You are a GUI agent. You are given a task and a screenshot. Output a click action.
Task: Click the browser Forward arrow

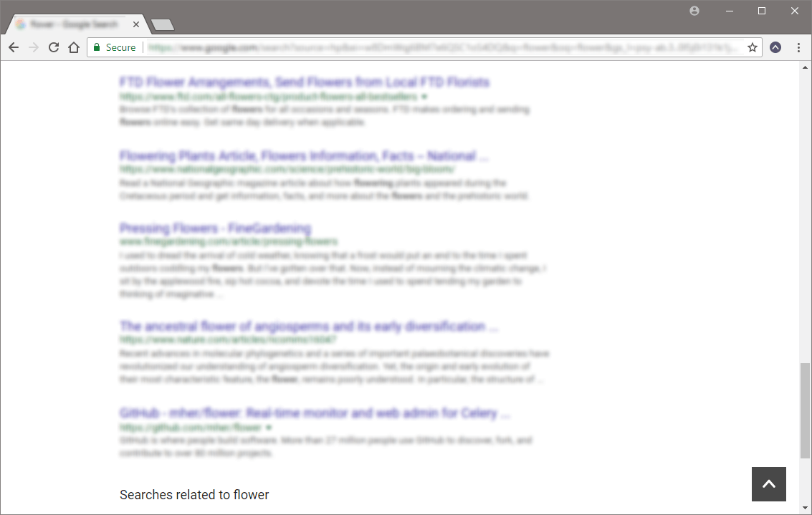pyautogui.click(x=34, y=47)
